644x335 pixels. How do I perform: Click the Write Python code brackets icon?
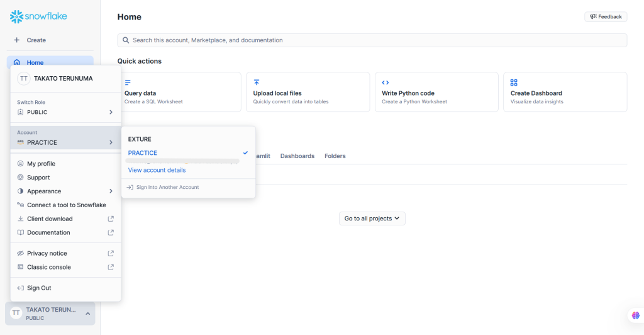(386, 82)
